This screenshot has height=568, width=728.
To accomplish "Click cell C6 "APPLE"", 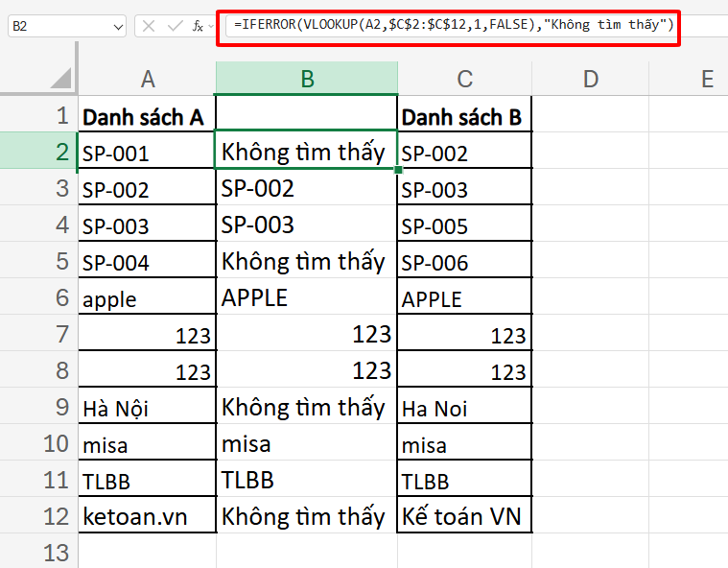I will 465,296.
